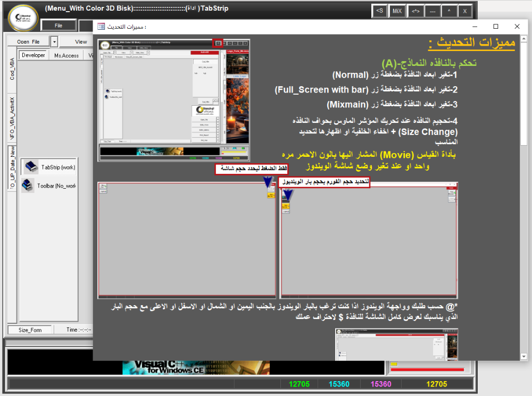Click the yellow color indicator swatch
Screen dimensions: 532x396
tap(394, 364)
